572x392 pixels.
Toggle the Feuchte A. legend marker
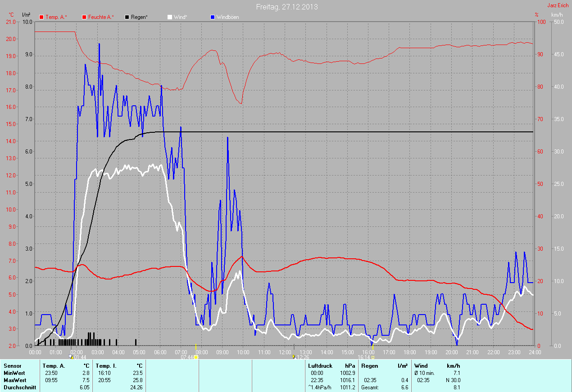84,17
